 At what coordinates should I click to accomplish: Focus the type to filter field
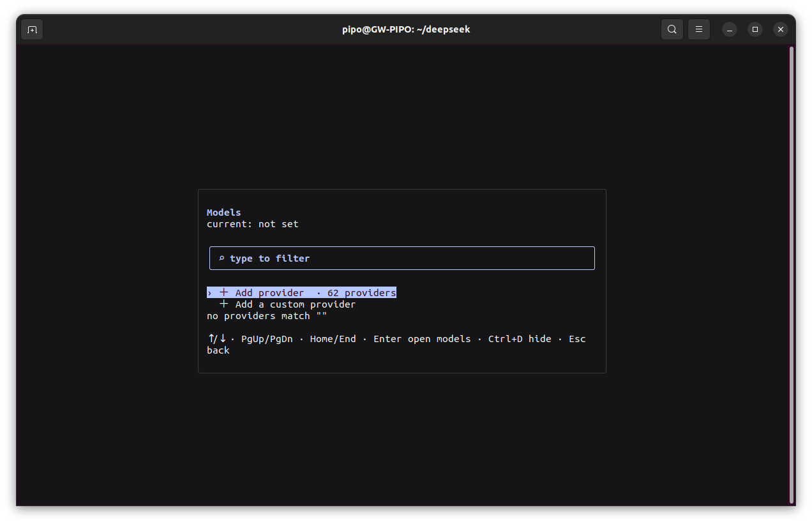click(x=402, y=258)
